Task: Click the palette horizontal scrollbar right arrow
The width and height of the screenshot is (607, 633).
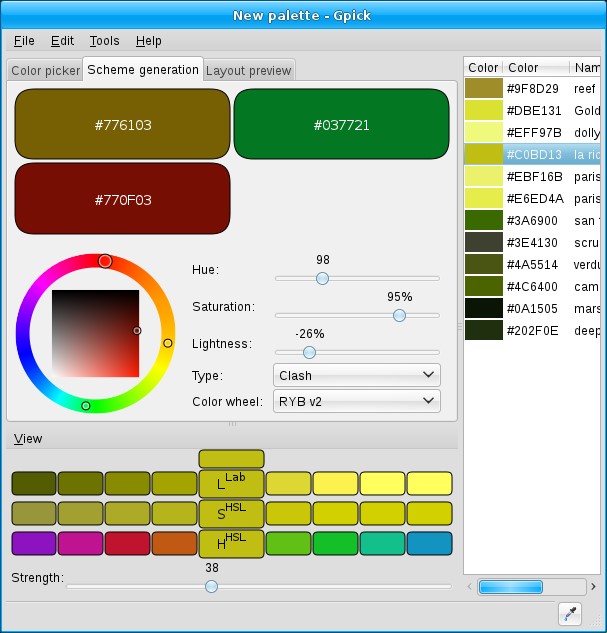Action: (x=593, y=587)
